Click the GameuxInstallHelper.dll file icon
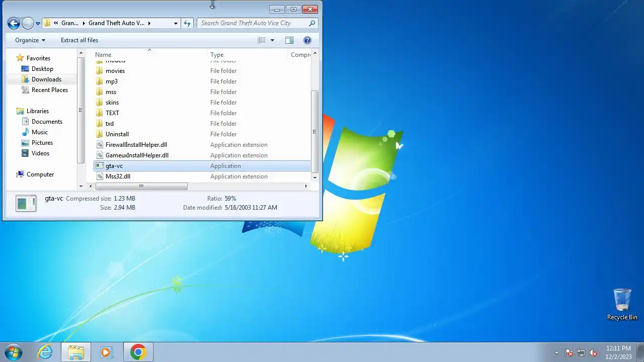Viewport: 644px width, 362px height. pos(99,155)
